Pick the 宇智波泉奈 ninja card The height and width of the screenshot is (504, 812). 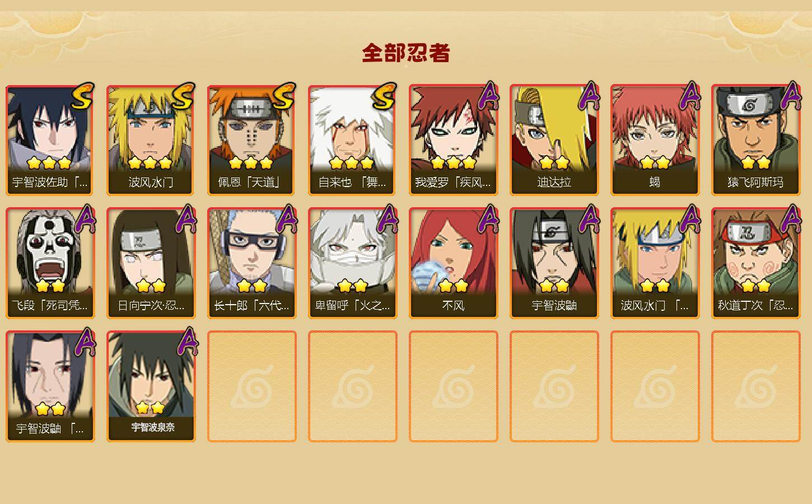(151, 386)
